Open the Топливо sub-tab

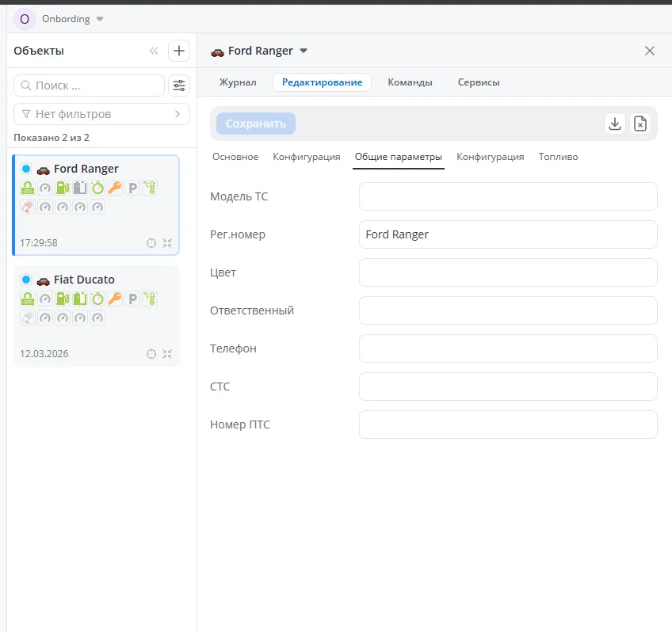pos(558,157)
